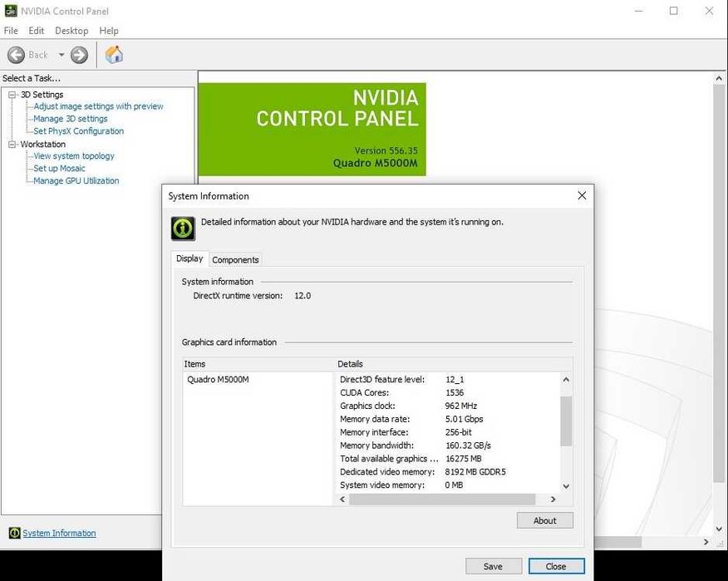Select Quadro M5000M in Items list

219,380
